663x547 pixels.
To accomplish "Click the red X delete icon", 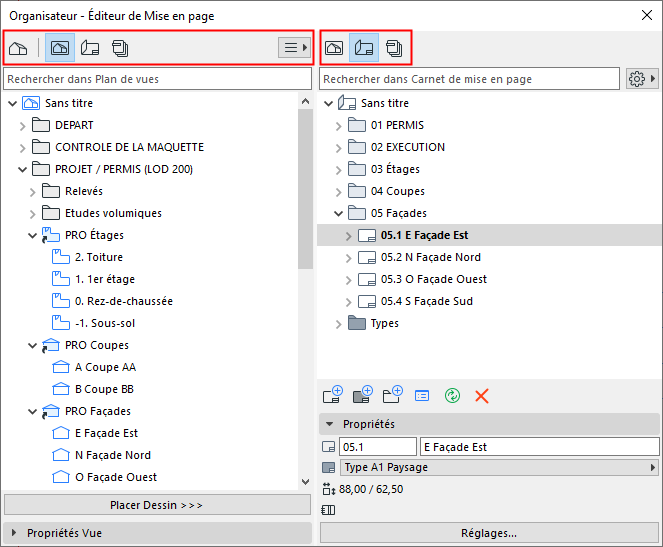I will pyautogui.click(x=482, y=396).
